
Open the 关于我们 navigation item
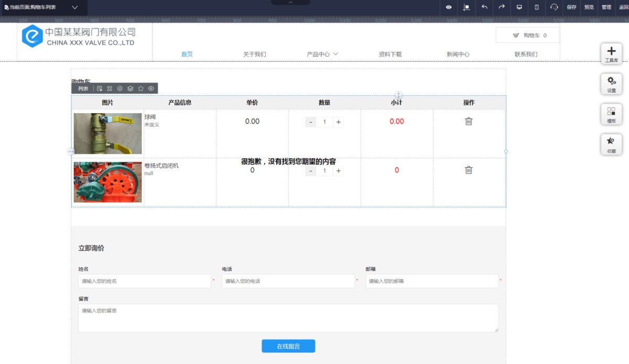click(x=254, y=54)
